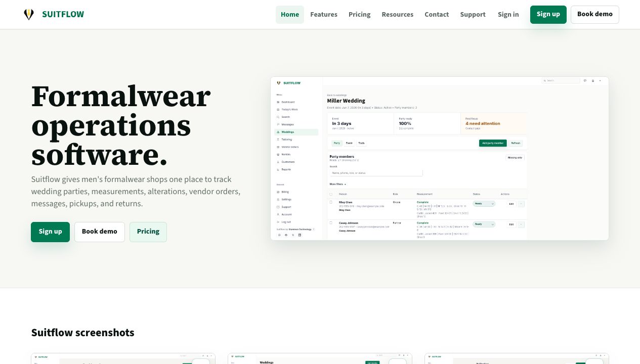Click the Tailoring icon in preview sidebar
The width and height of the screenshot is (640, 364).
coord(278,140)
